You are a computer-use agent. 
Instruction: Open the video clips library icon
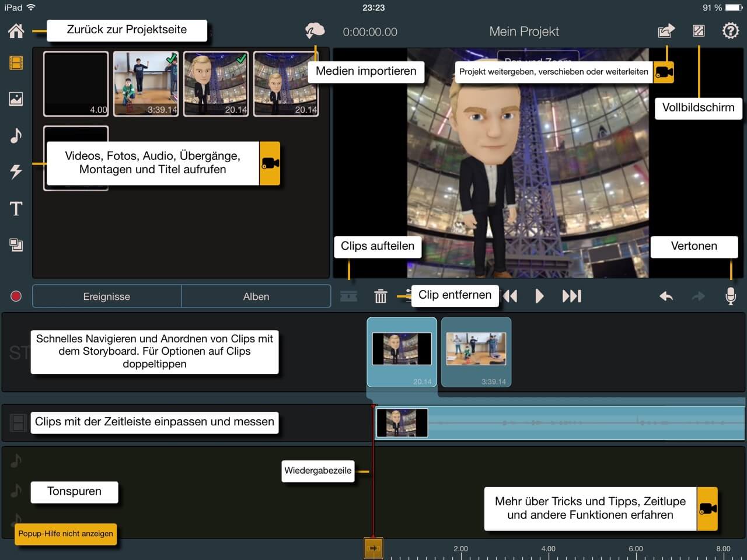[16, 62]
